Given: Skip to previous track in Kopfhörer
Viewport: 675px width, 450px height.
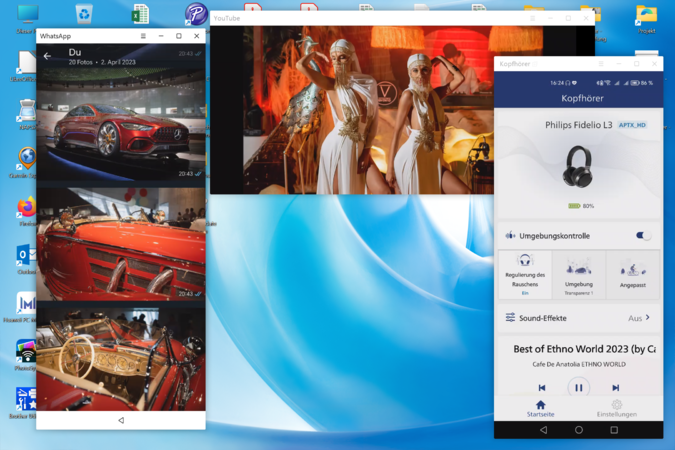Looking at the screenshot, I should pos(542,388).
